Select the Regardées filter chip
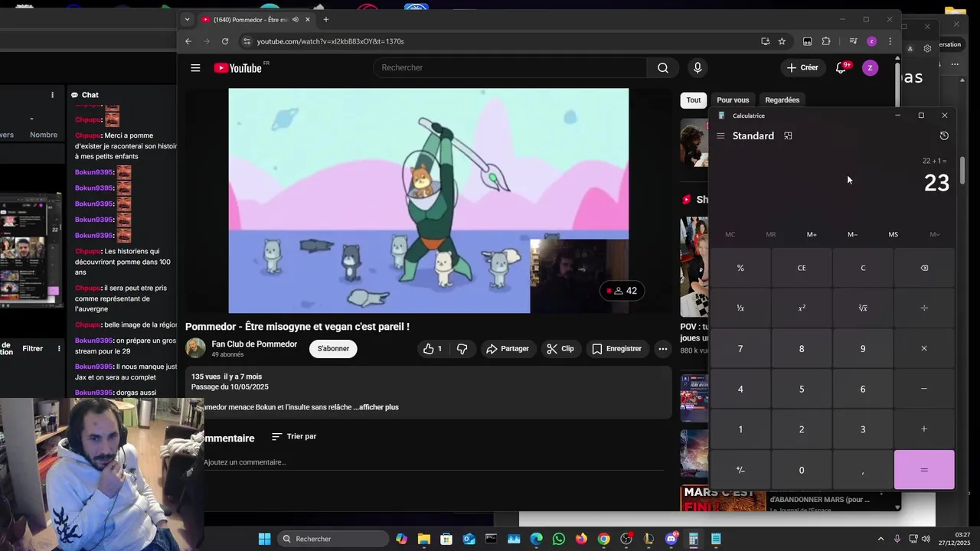This screenshot has width=980, height=551. (x=782, y=100)
